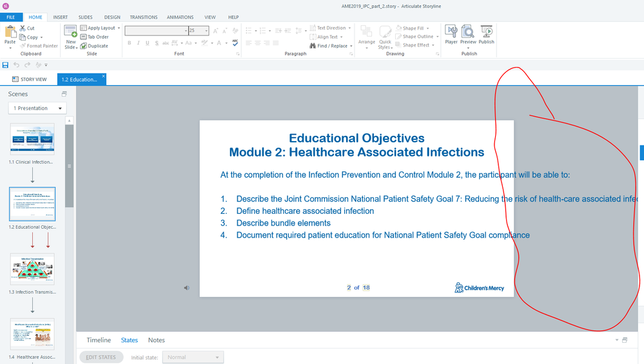This screenshot has width=644, height=364.
Task: Open the Player settings icon
Action: tap(451, 32)
